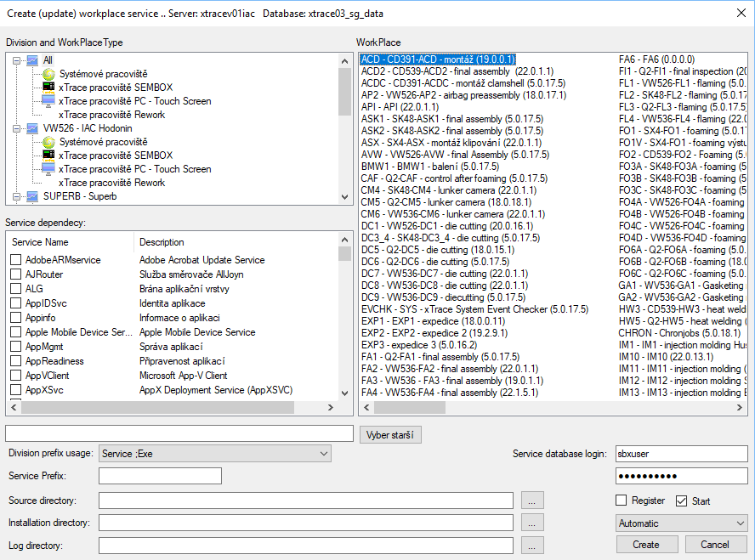755x560 pixels.
Task: Click the VW526 - IAC Hodonin division icon
Action: (x=32, y=128)
